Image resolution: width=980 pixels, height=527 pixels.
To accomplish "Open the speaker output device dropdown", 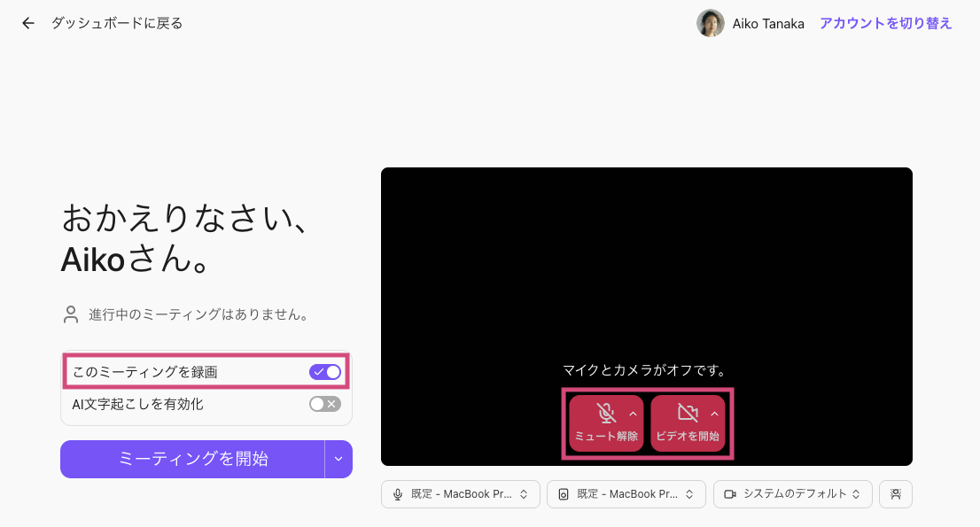I will click(x=626, y=494).
